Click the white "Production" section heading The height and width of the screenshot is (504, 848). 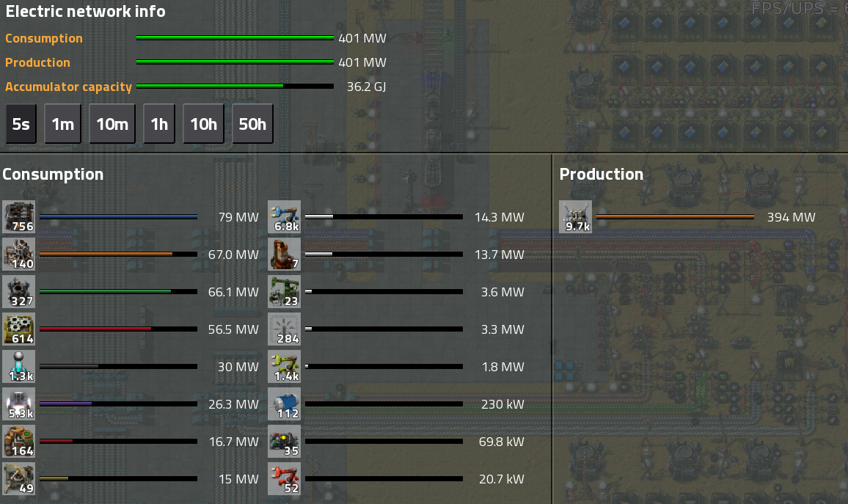(x=602, y=174)
